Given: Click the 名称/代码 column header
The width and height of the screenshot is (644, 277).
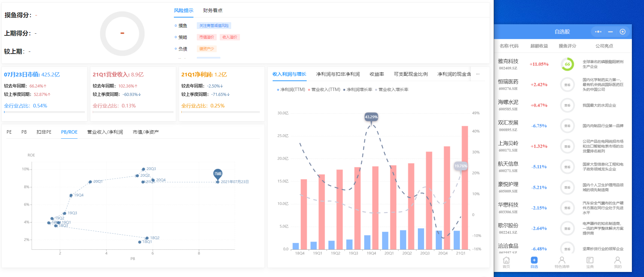Looking at the screenshot, I should 509,46.
